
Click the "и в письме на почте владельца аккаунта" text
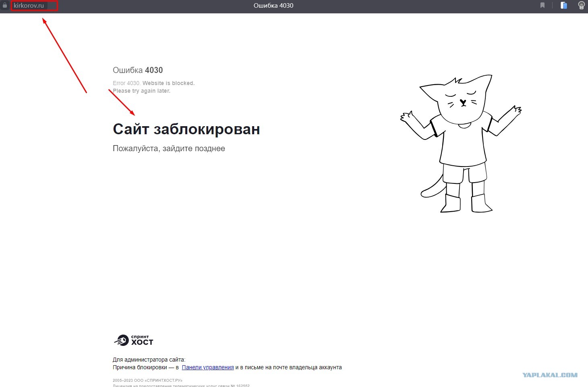point(288,367)
